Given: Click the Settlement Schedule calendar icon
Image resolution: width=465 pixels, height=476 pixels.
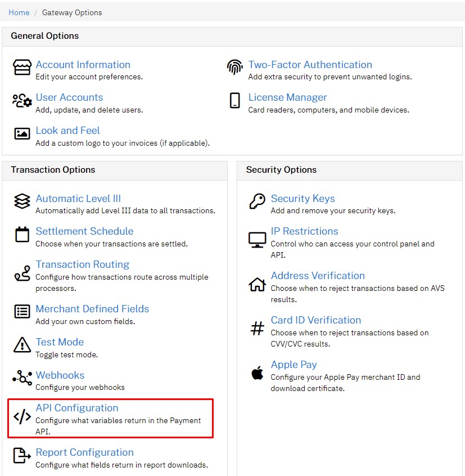Looking at the screenshot, I should [22, 235].
